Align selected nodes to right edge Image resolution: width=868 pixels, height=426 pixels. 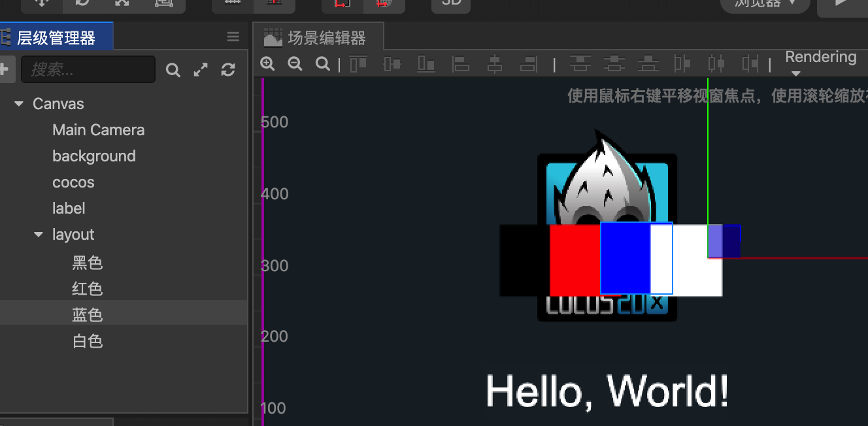529,64
